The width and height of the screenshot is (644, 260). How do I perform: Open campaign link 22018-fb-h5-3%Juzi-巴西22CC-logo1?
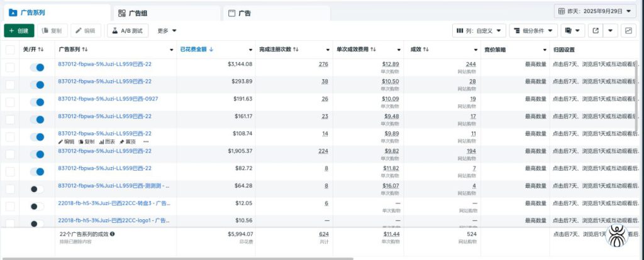(x=114, y=220)
